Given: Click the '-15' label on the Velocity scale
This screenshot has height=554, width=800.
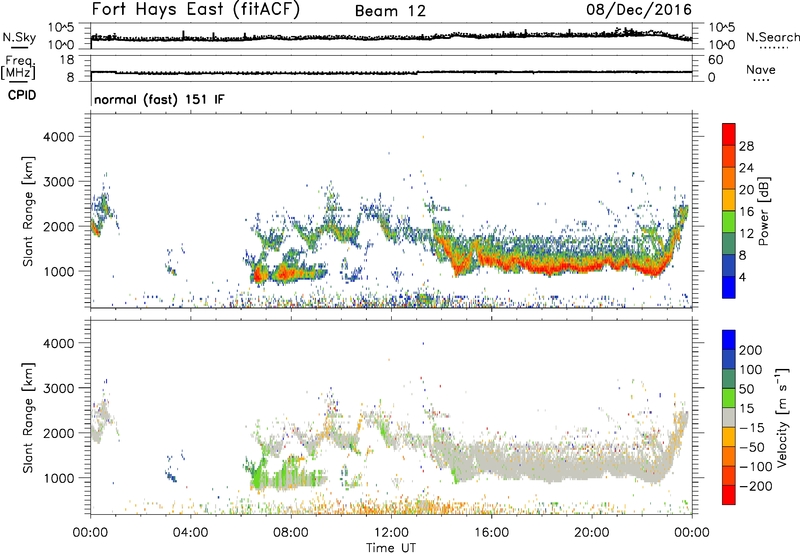Looking at the screenshot, I should coord(752,428).
